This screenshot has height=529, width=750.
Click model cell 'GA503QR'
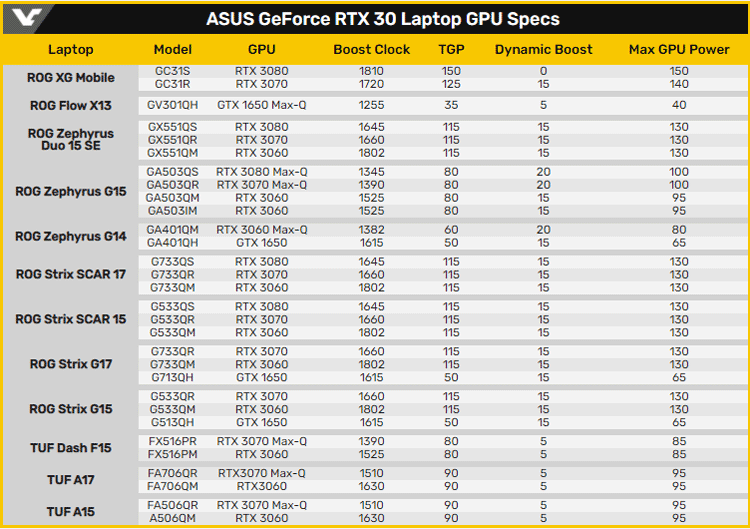(173, 185)
